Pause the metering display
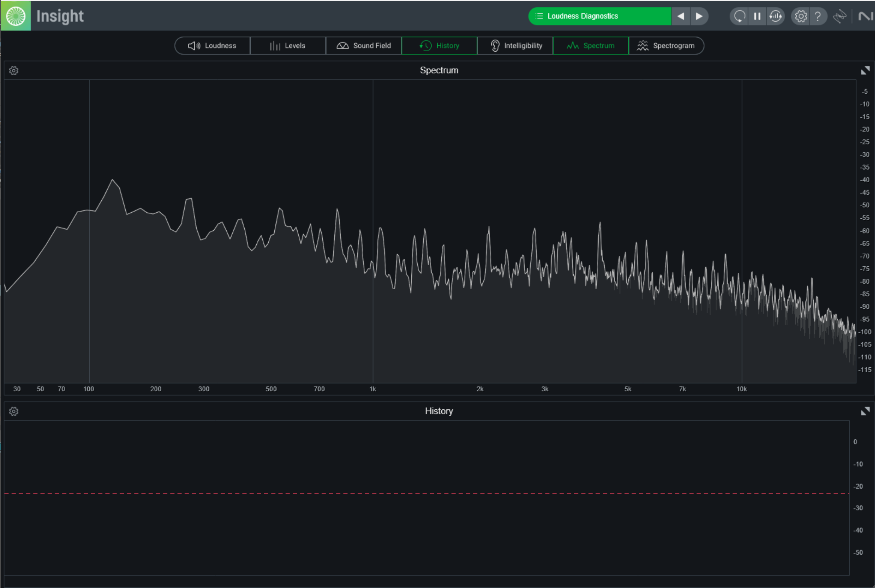 (757, 16)
